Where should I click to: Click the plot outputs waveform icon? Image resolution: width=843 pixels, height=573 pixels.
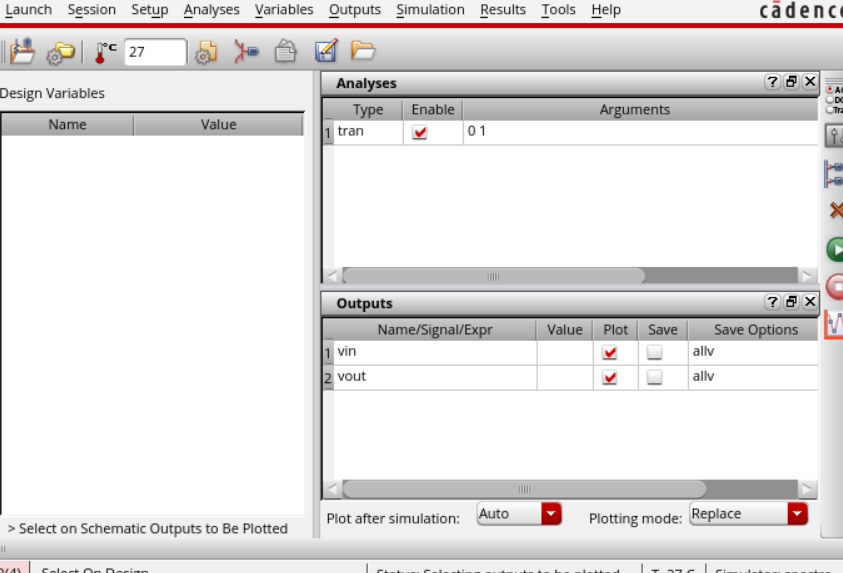834,325
